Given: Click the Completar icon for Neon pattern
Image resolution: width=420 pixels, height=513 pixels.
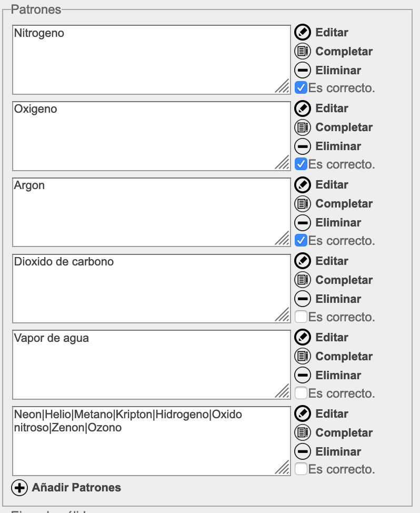Looking at the screenshot, I should [302, 433].
